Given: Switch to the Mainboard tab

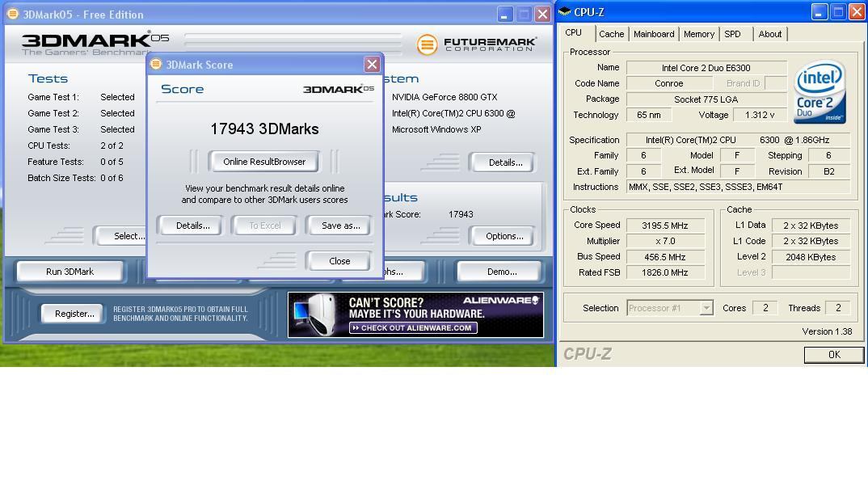Looking at the screenshot, I should point(654,34).
